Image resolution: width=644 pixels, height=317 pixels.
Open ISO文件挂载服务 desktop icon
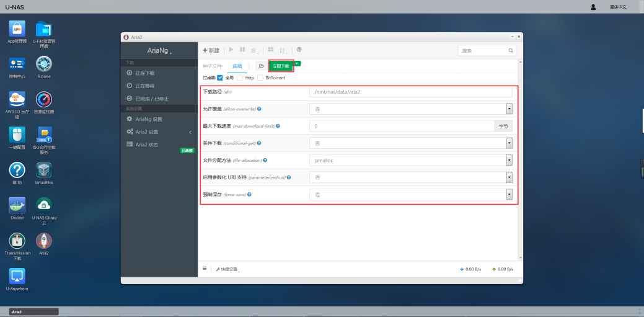(x=44, y=135)
